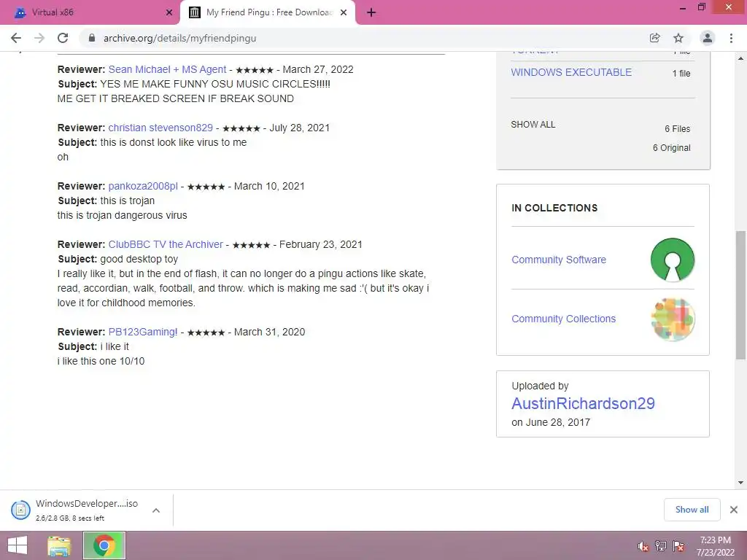Viewport: 747px width, 560px height.
Task: Open the Community Software collection
Action: (x=559, y=260)
